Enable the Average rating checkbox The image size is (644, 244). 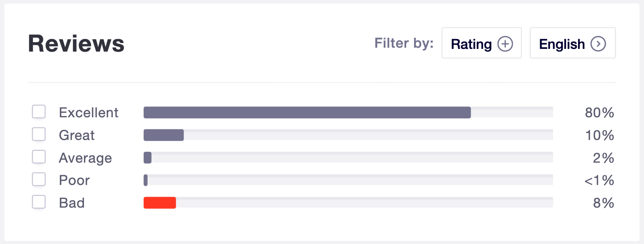(x=39, y=157)
